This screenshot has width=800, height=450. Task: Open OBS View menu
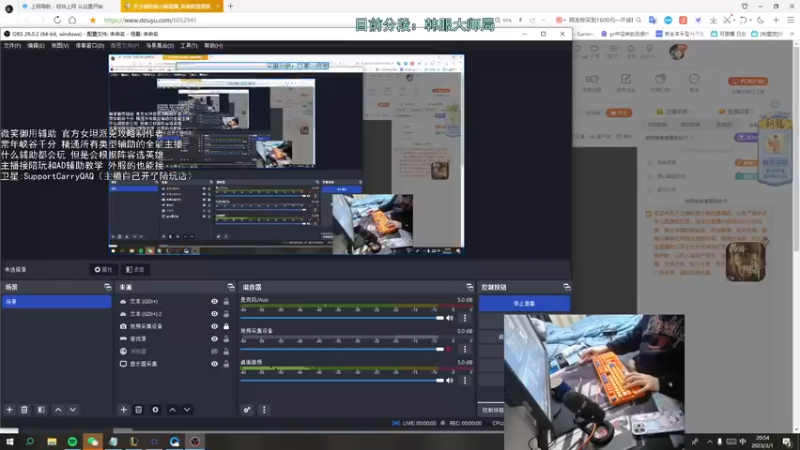(x=60, y=45)
